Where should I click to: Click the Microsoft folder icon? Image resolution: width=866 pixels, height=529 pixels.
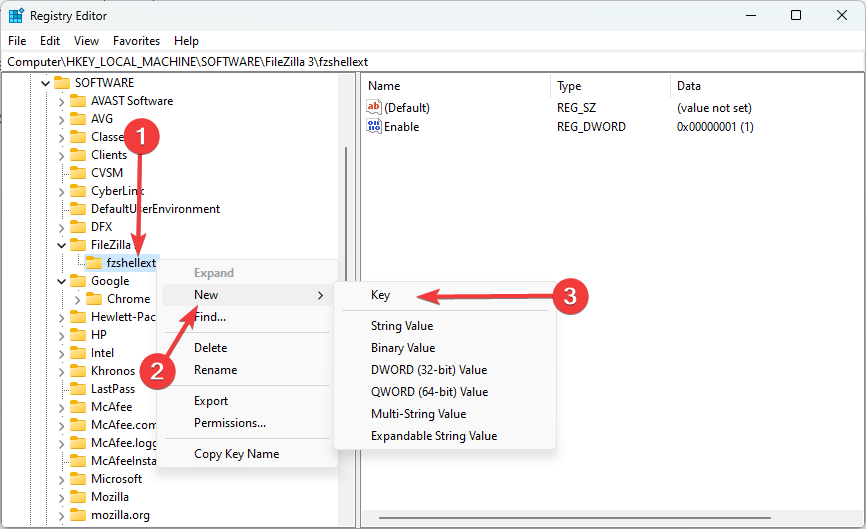[78, 479]
